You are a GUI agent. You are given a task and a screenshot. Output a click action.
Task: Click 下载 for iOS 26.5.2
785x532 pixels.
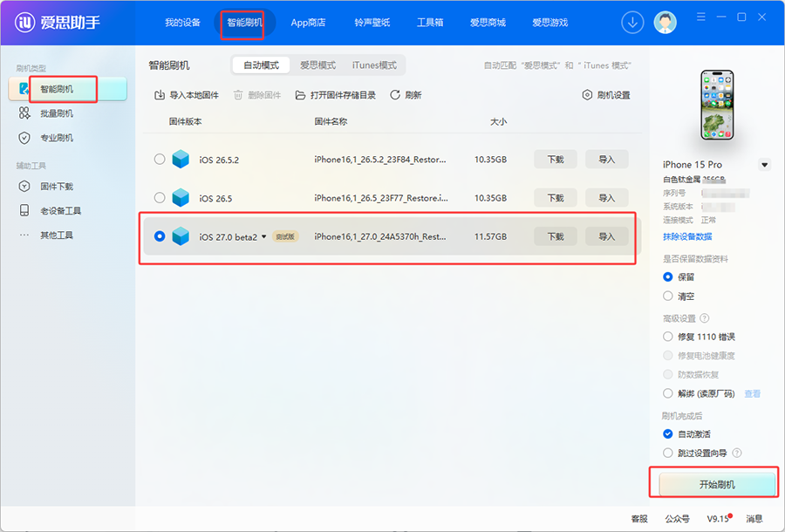(556, 159)
